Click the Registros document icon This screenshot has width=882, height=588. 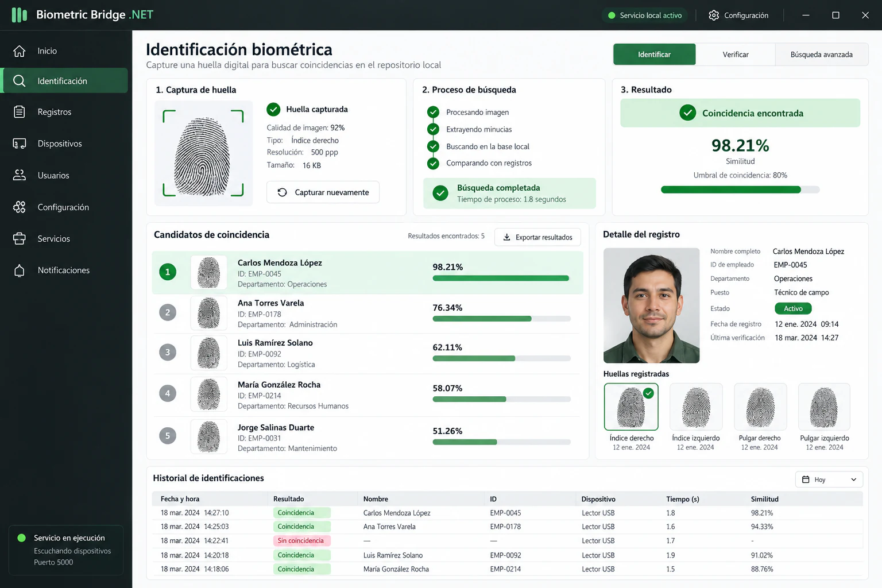click(x=20, y=112)
